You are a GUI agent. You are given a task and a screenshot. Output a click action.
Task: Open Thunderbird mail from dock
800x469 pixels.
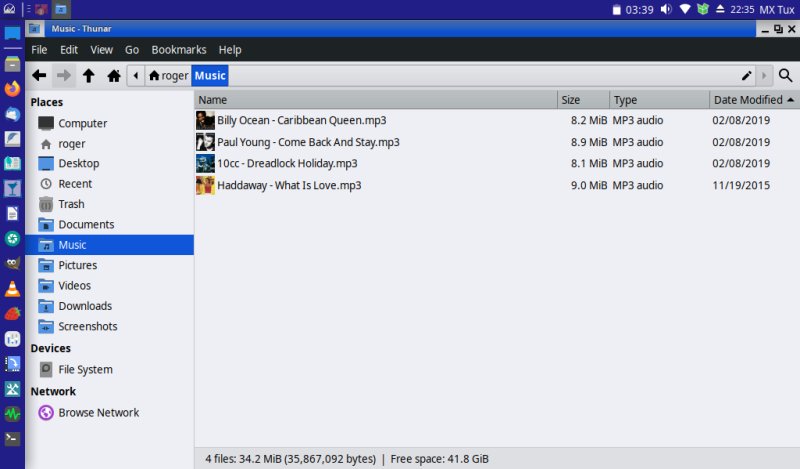click(12, 114)
